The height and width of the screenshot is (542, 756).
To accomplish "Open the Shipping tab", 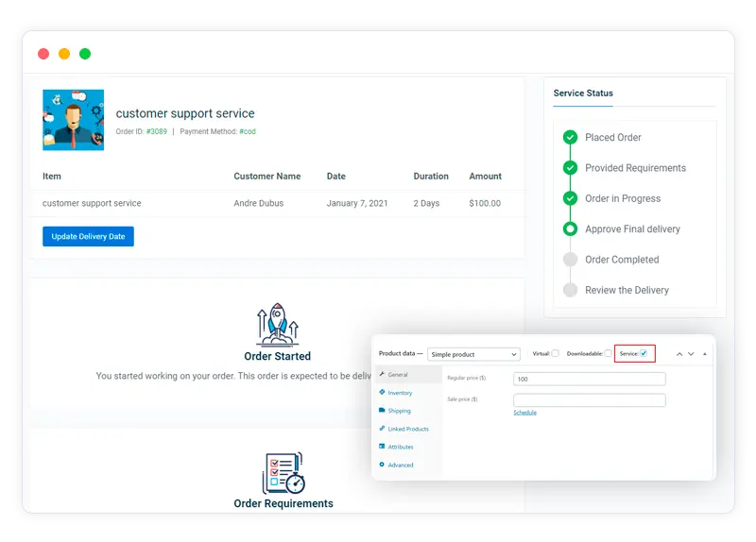I will [x=399, y=411].
